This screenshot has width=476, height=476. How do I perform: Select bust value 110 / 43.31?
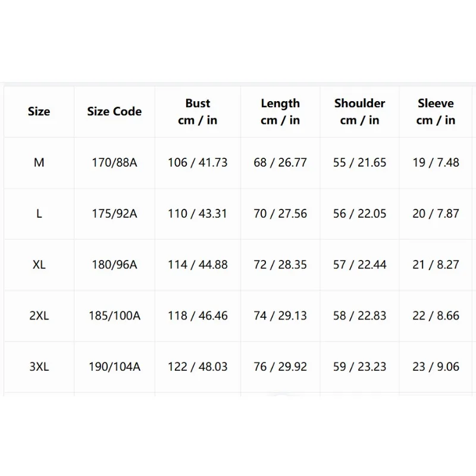coord(198,214)
